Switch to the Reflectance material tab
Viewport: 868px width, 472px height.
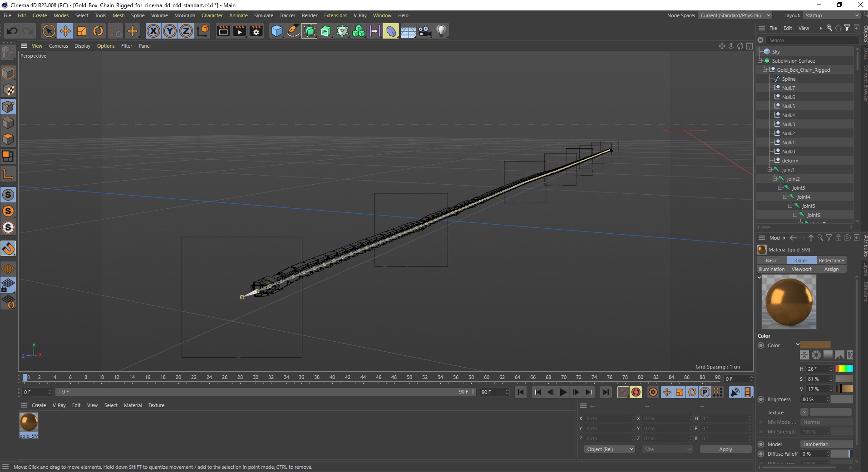click(x=831, y=261)
